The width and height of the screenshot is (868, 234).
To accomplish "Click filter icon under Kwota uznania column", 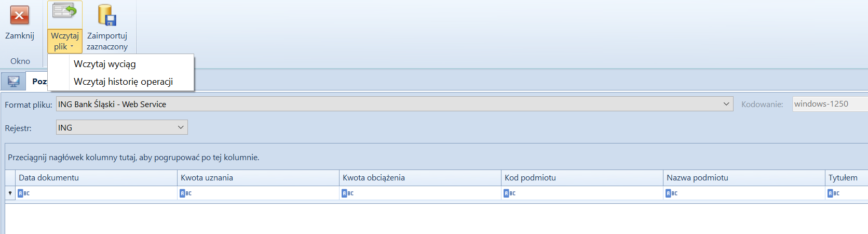I will 186,193.
